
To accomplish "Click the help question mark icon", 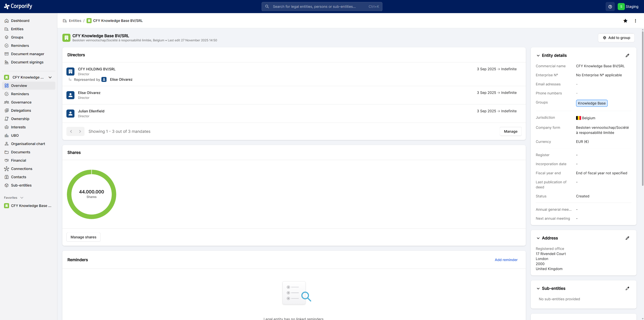I will click(x=610, y=7).
